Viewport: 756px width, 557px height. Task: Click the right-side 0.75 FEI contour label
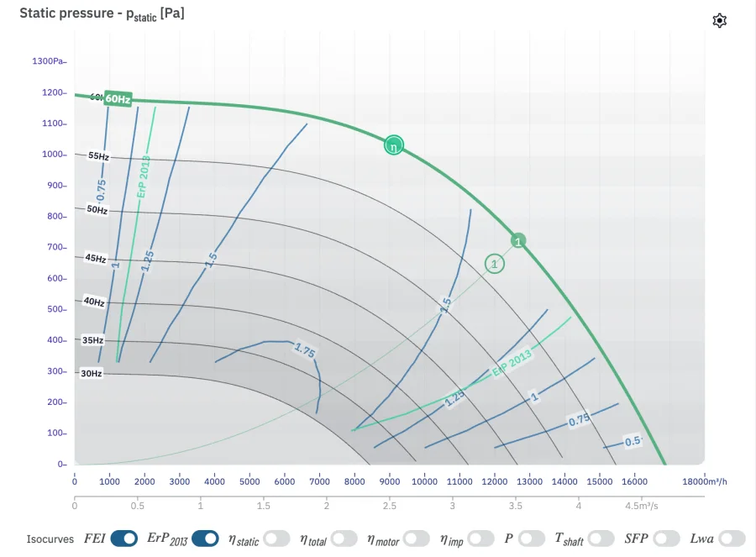tap(579, 420)
